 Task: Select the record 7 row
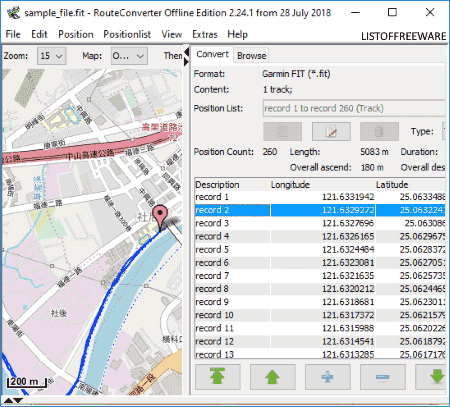(x=320, y=276)
